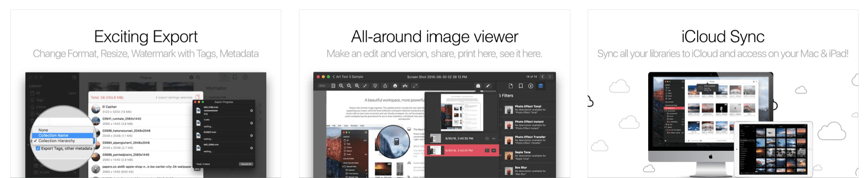Image resolution: width=868 pixels, height=178 pixels.
Task: Enable the Sepia Tone filter checkbox
Action: 502,155
